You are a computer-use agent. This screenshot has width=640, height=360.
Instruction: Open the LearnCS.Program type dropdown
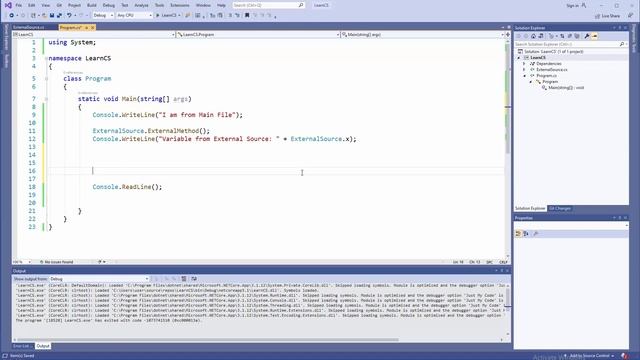(x=258, y=35)
